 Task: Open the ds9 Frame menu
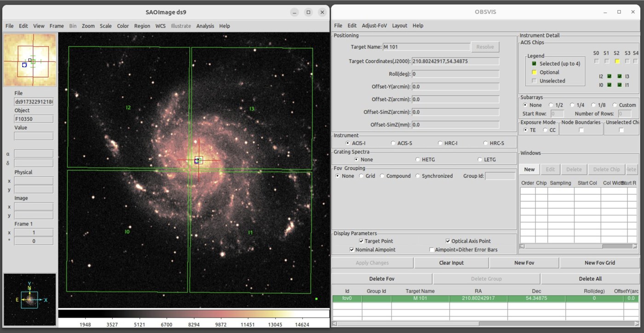pyautogui.click(x=57, y=26)
